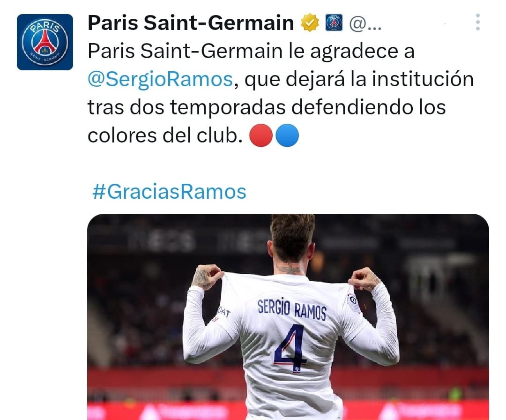This screenshot has width=506, height=420.
Task: Click the red circle emoji
Action: [261, 135]
